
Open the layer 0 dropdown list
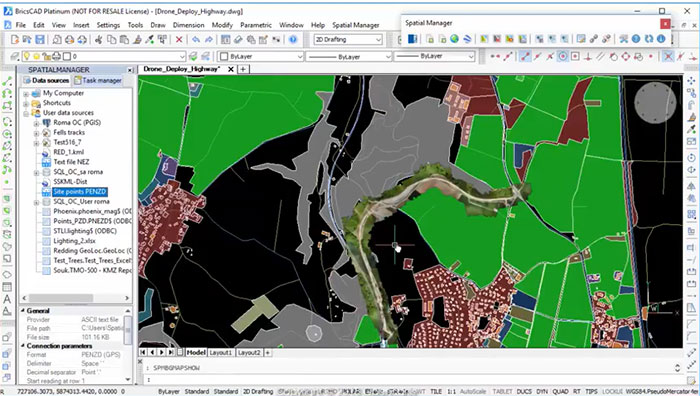[x=182, y=56]
